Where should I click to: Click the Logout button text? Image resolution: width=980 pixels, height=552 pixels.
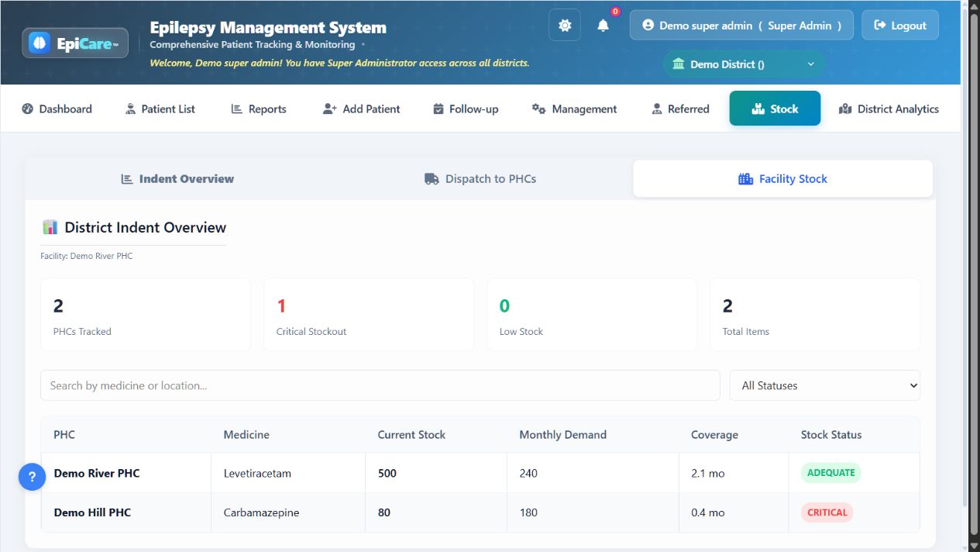point(909,25)
